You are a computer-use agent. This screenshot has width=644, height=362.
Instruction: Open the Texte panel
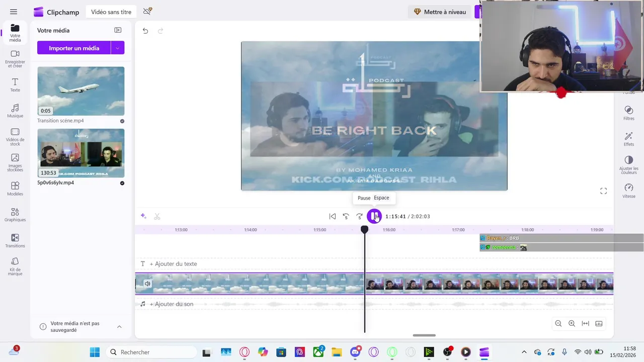pyautogui.click(x=15, y=85)
